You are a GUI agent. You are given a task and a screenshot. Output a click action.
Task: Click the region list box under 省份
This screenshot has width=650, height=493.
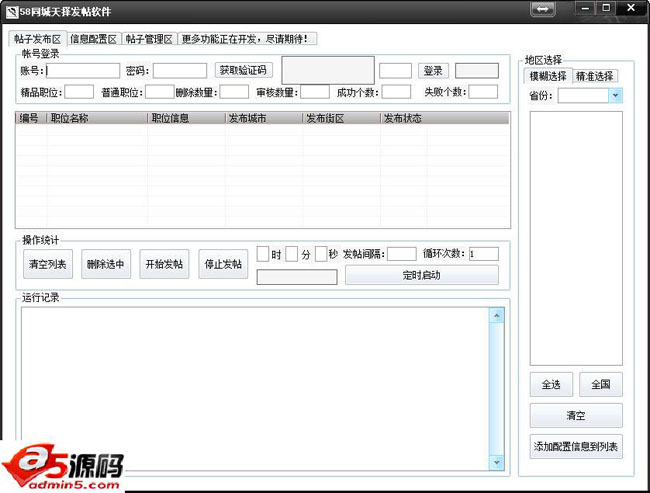[576, 238]
